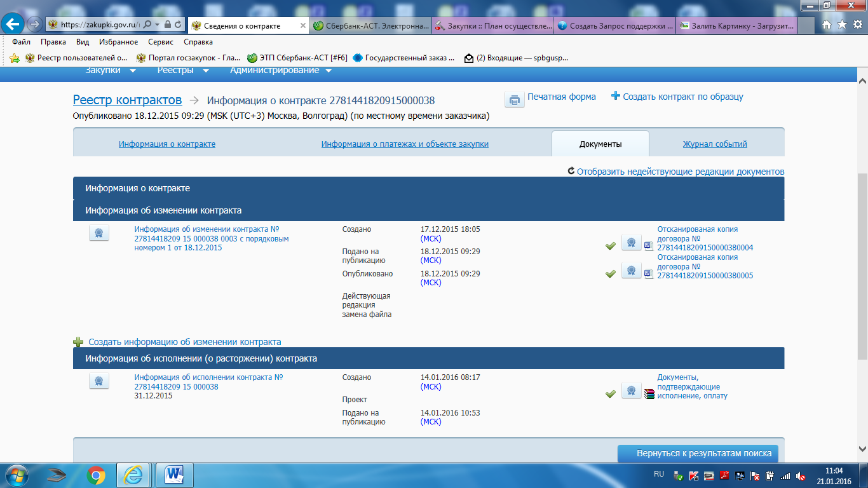
Task: Click the muted volume speaker tray icon
Action: click(801, 475)
